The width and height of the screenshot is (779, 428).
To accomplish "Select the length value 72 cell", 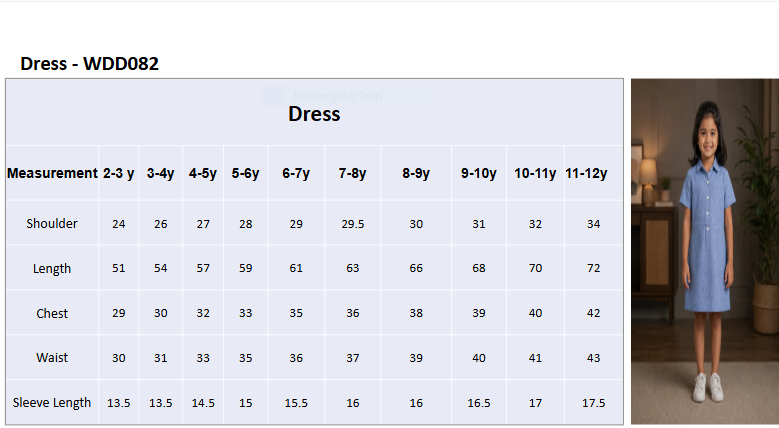I will click(593, 268).
